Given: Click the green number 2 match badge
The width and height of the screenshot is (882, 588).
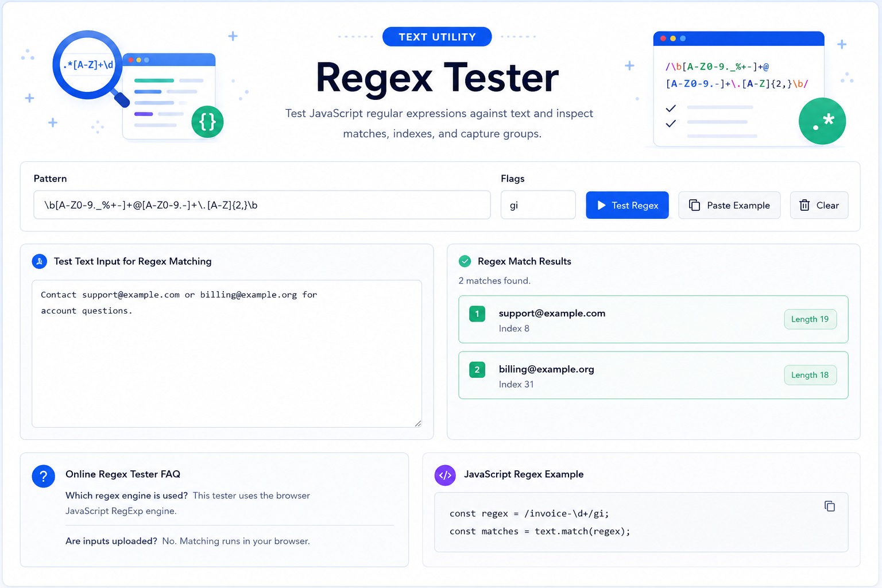Looking at the screenshot, I should (x=477, y=369).
